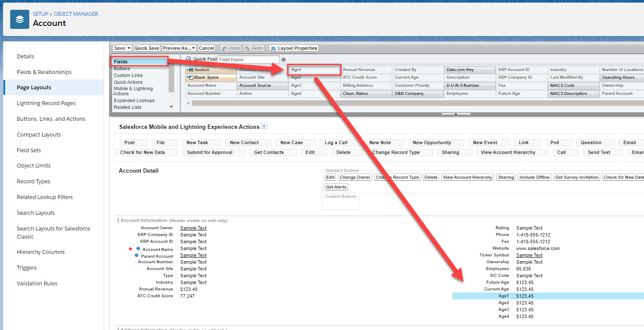This screenshot has width=644, height=330.
Task: Select the Section palette element
Action: tap(211, 70)
